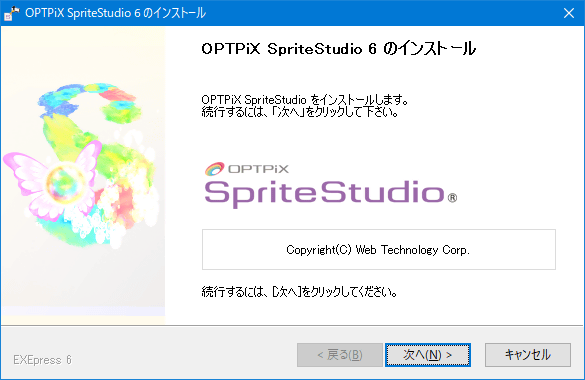
Task: Click the キャンセル cancel button
Action: 528,355
